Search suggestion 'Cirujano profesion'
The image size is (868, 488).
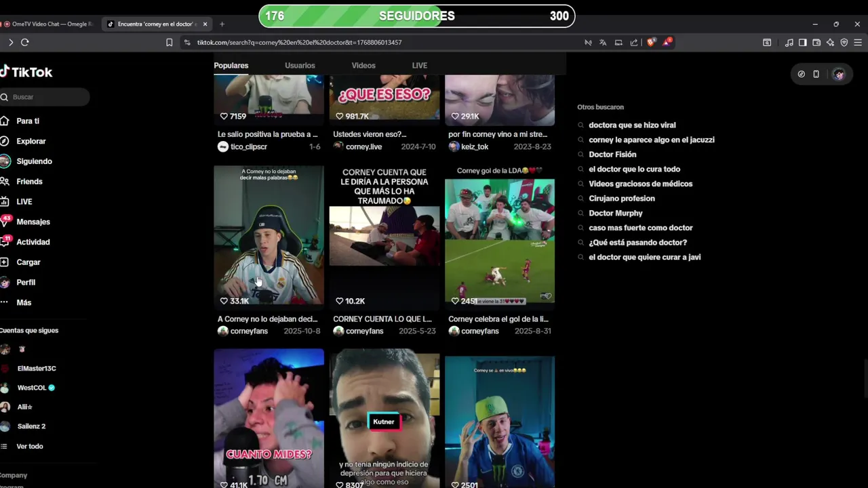click(621, 199)
